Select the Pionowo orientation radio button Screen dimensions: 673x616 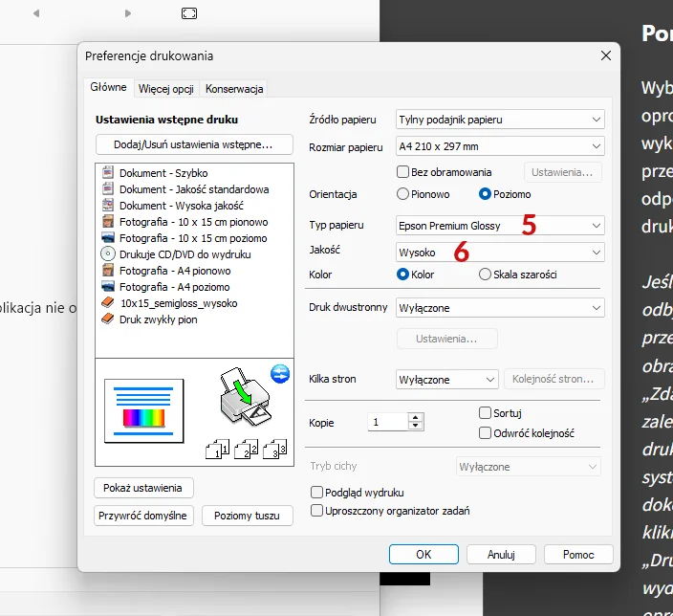pos(402,194)
